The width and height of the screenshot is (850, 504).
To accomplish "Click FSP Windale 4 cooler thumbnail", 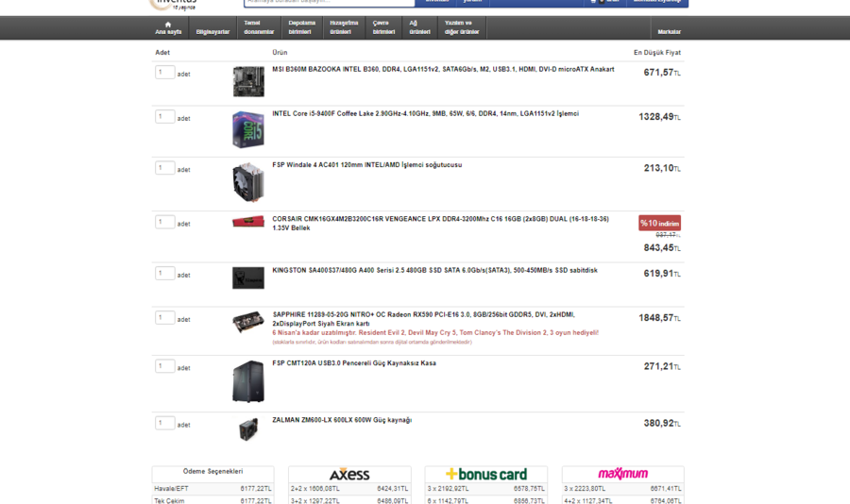I will click(248, 182).
